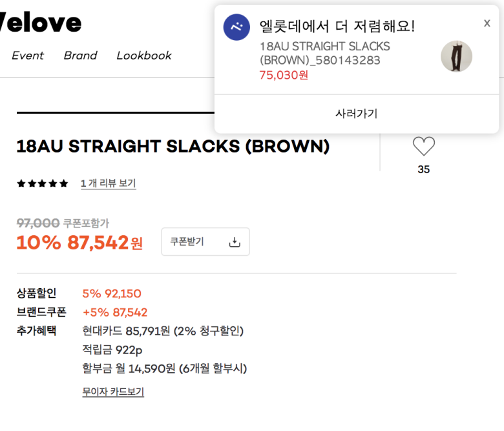Image resolution: width=504 pixels, height=431 pixels.
Task: Open the Brand menu
Action: pyautogui.click(x=80, y=56)
